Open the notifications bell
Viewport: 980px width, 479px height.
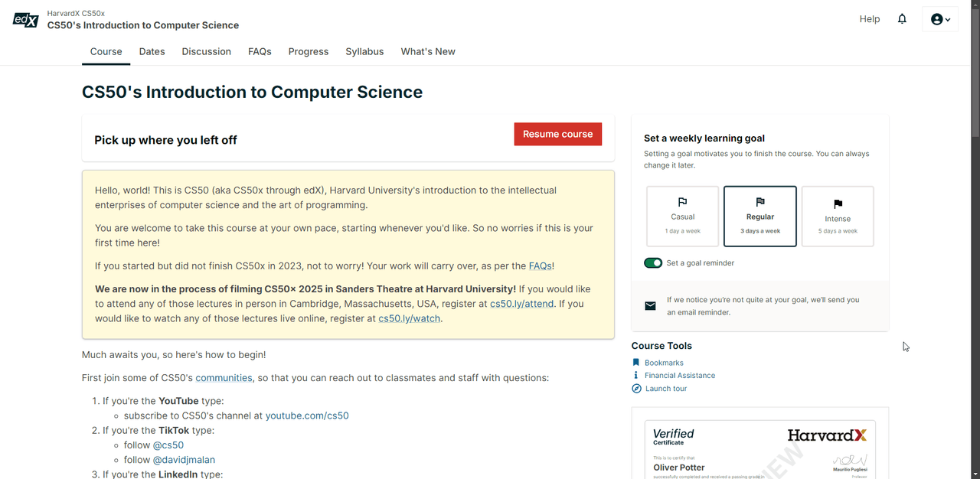point(902,19)
